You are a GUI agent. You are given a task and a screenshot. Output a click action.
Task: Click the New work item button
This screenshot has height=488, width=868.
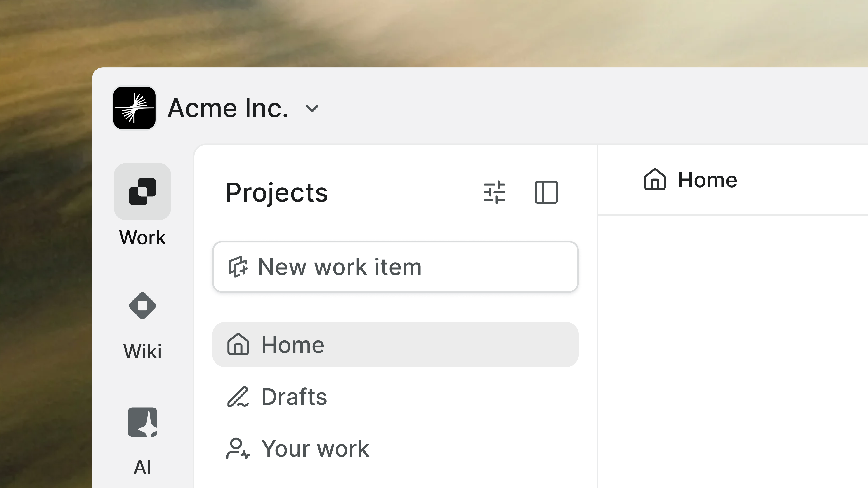pos(396,267)
